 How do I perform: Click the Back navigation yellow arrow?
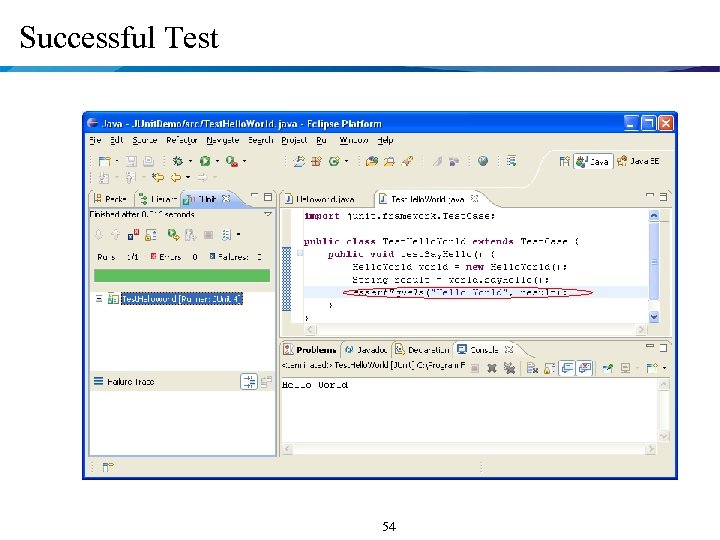pos(176,177)
